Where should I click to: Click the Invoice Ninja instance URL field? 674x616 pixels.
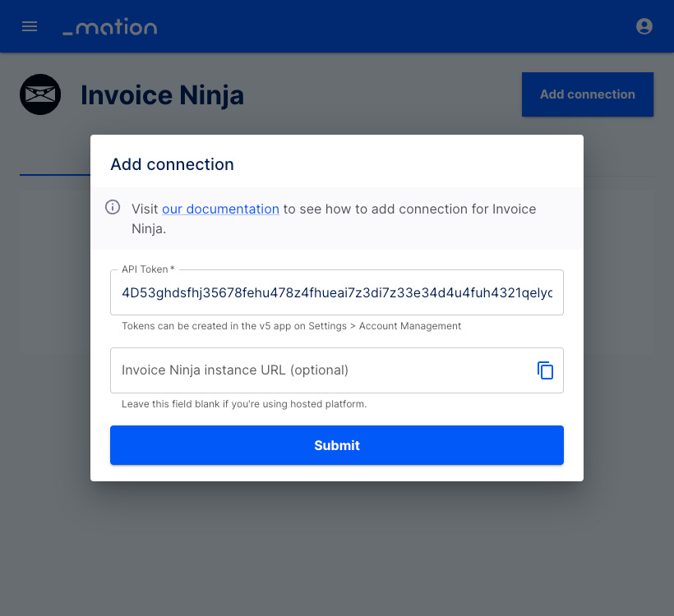pyautogui.click(x=321, y=370)
